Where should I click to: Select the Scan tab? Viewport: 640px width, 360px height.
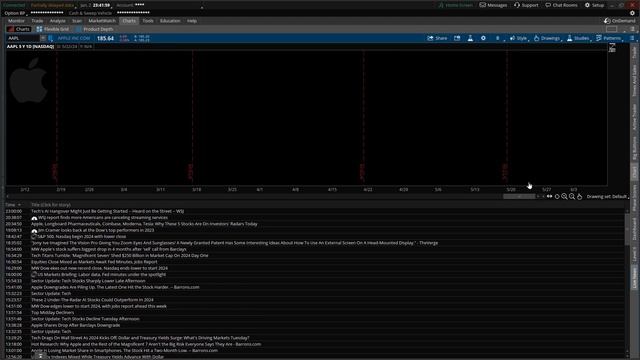pos(77,20)
